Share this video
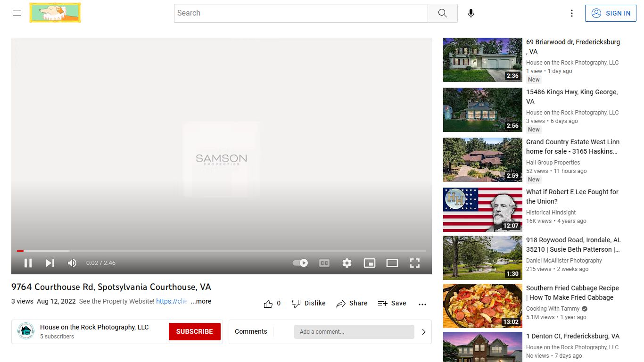The image size is (644, 362). tap(352, 304)
